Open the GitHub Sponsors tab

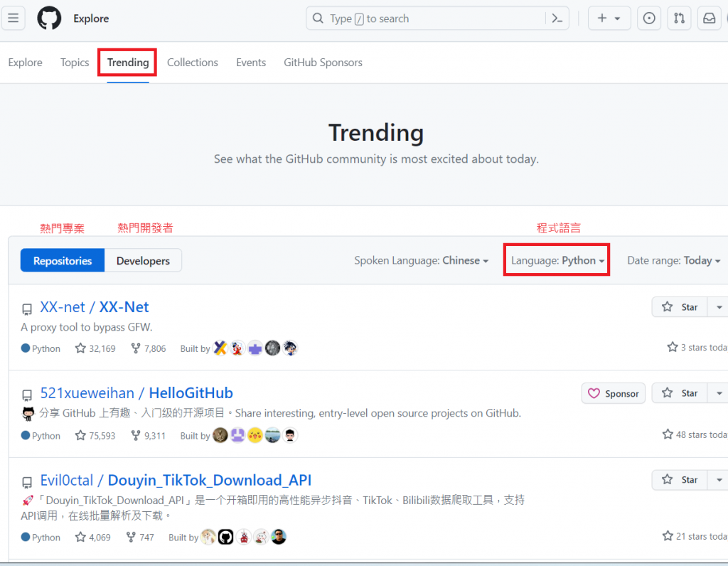pyautogui.click(x=323, y=63)
